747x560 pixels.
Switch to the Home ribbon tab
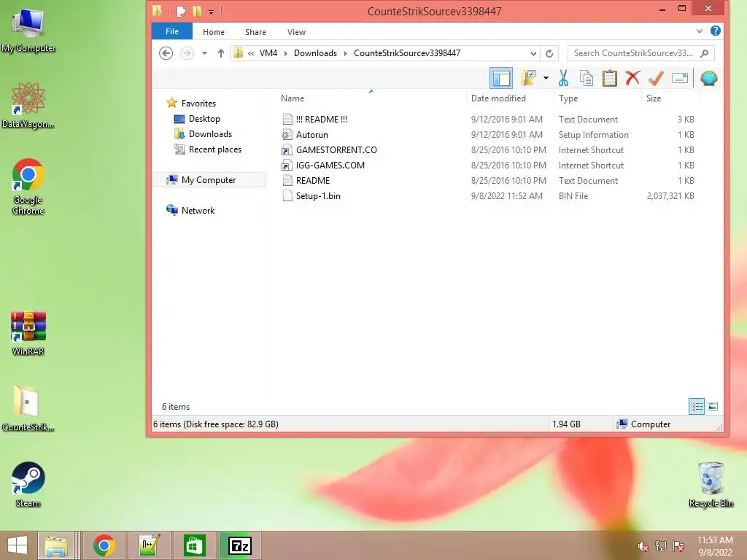point(214,32)
